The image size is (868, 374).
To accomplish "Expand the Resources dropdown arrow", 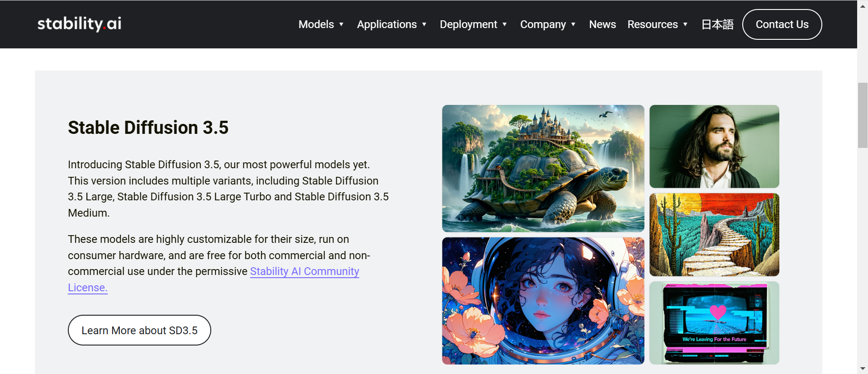I will click(x=685, y=24).
